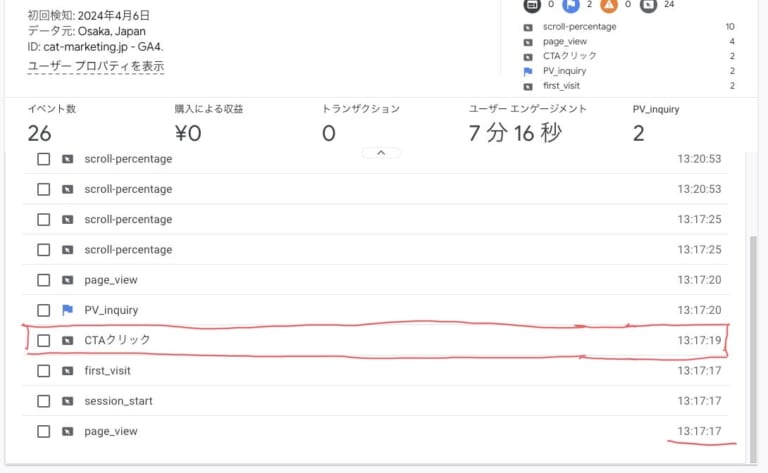The height and width of the screenshot is (473, 768).
Task: Select scroll-percentage in top events list
Action: coord(579,26)
